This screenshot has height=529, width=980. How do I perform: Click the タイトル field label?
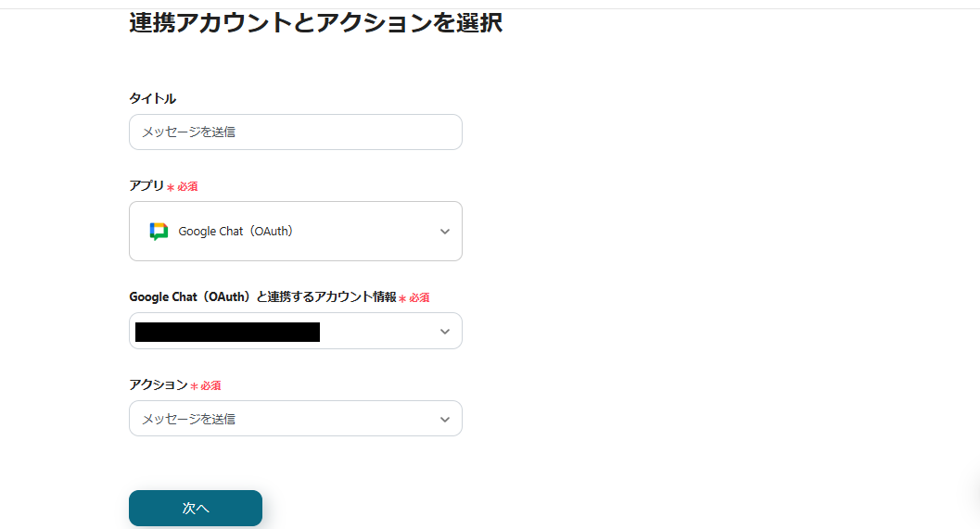(152, 98)
